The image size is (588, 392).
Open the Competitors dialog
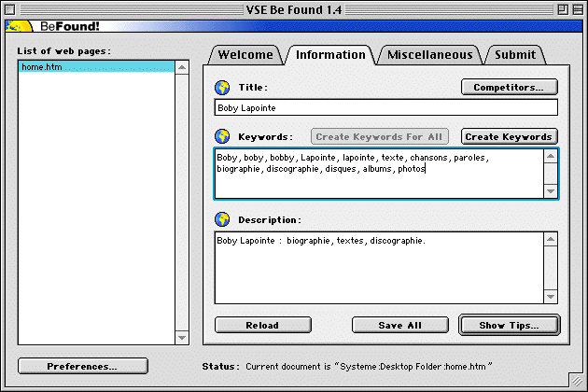(510, 87)
